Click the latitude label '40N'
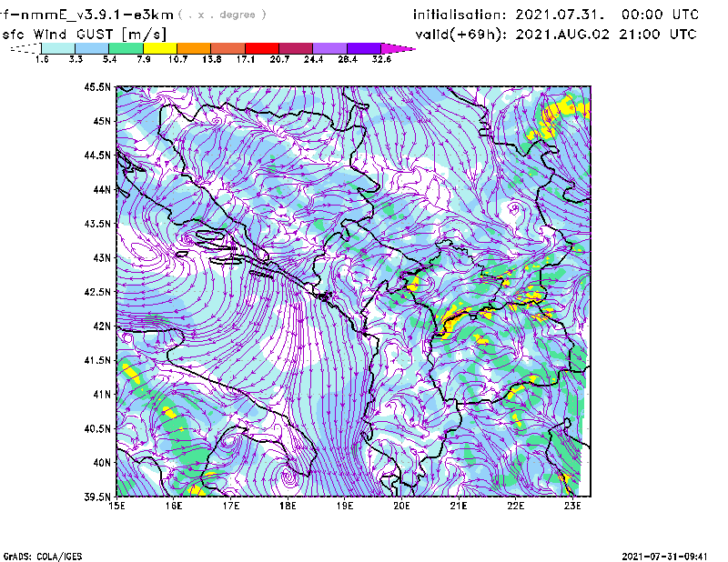The height and width of the screenshot is (562, 728). coord(102,463)
